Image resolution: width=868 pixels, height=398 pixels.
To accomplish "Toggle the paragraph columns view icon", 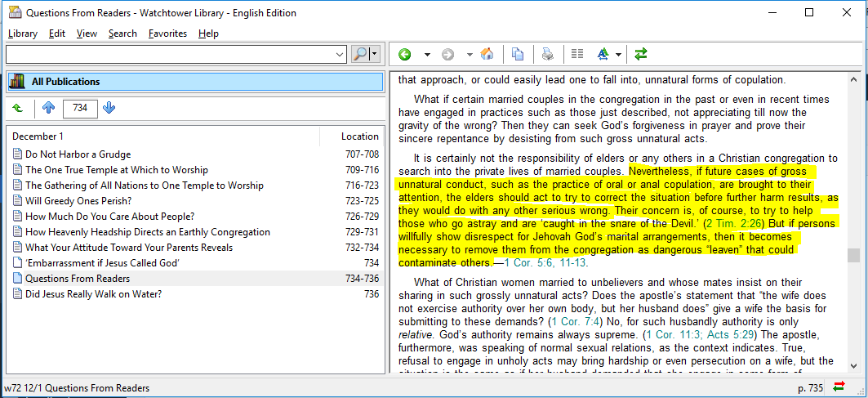I will pyautogui.click(x=577, y=55).
